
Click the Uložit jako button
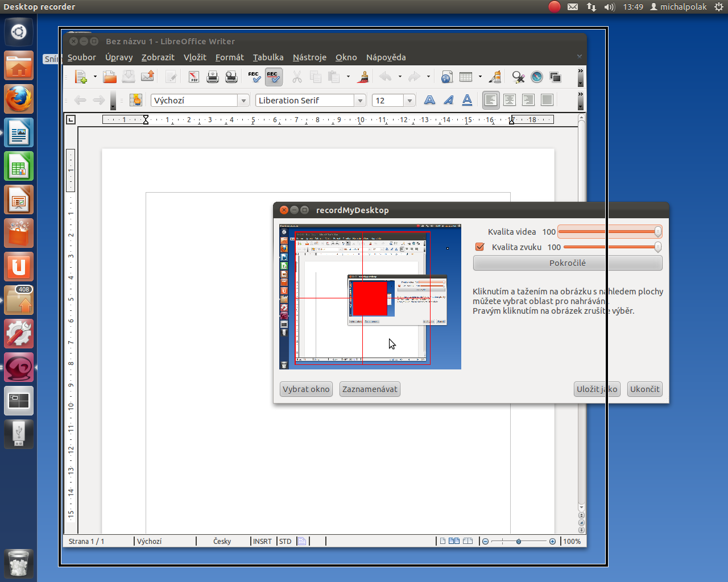coord(597,389)
